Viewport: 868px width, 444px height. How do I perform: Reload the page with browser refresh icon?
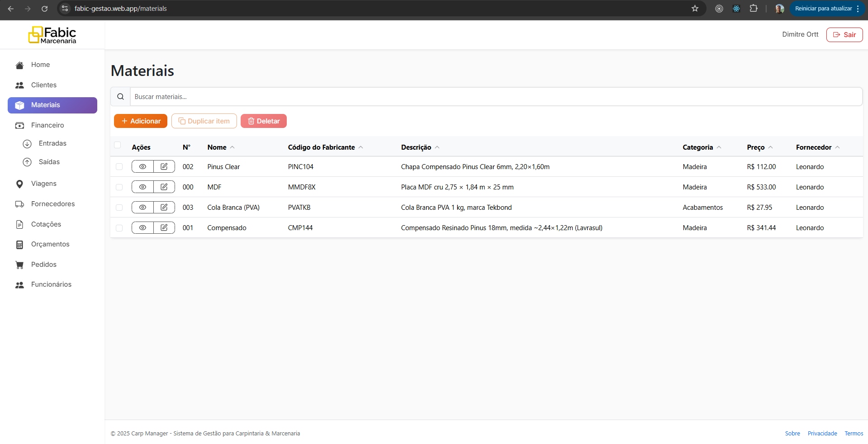click(44, 9)
